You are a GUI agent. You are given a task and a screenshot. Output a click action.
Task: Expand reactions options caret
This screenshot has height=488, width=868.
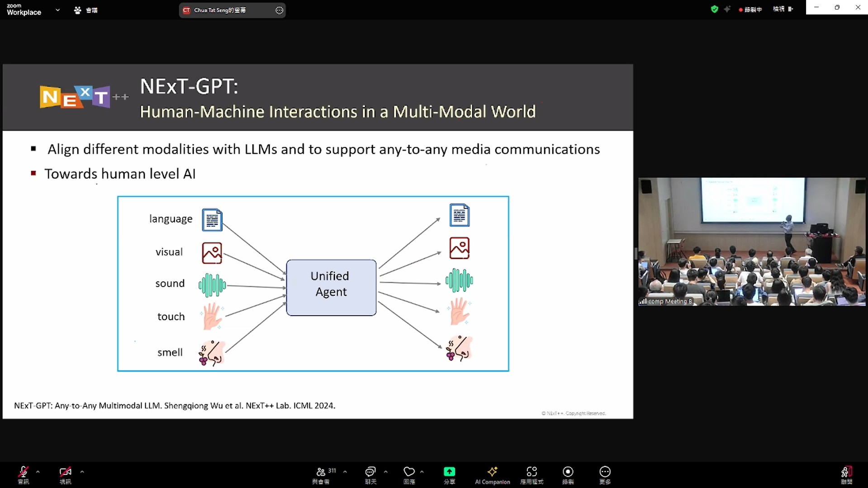(422, 472)
